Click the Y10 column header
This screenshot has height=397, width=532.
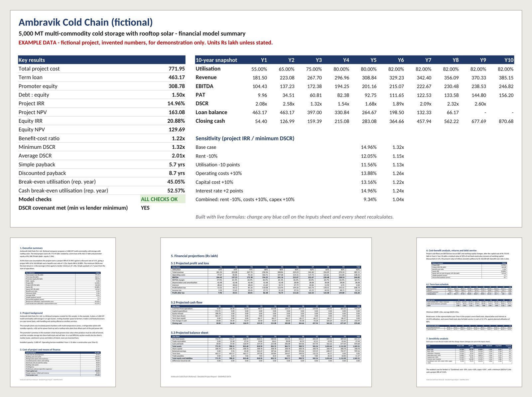click(x=509, y=60)
